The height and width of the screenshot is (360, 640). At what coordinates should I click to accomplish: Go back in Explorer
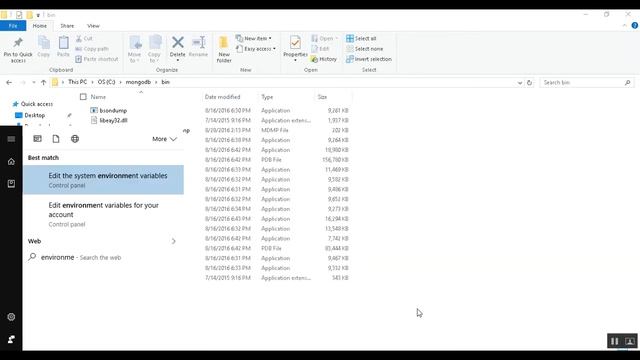(9, 82)
